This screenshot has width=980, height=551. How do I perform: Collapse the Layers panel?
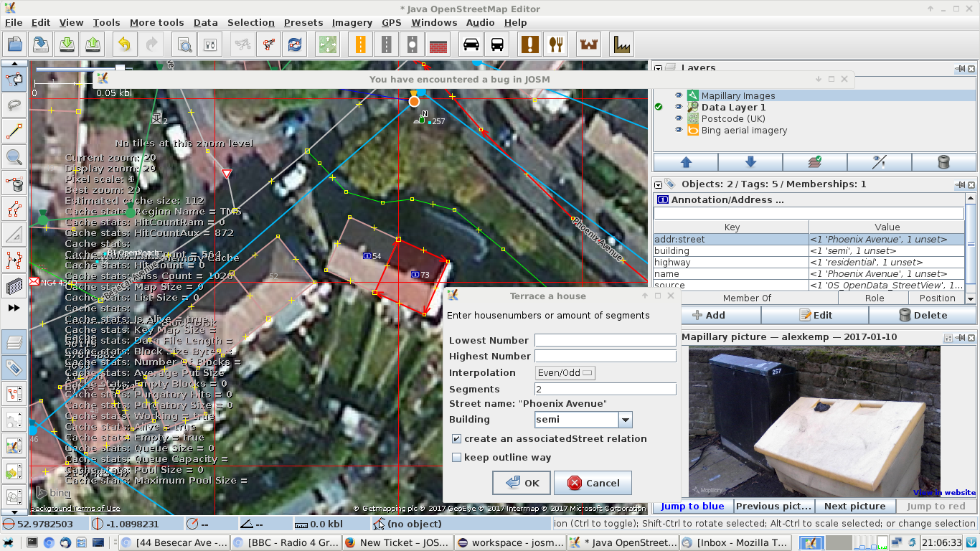click(x=658, y=68)
